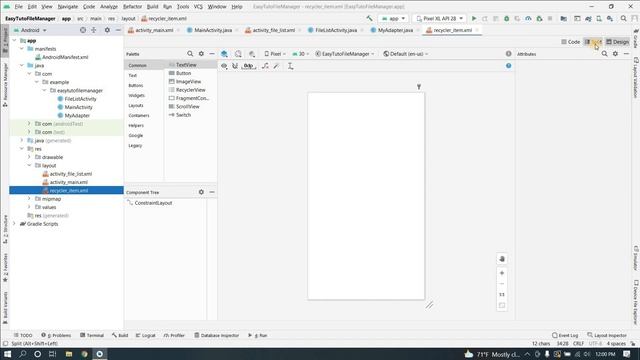
Task: Open Project panel gear settings
Action: pos(107,30)
